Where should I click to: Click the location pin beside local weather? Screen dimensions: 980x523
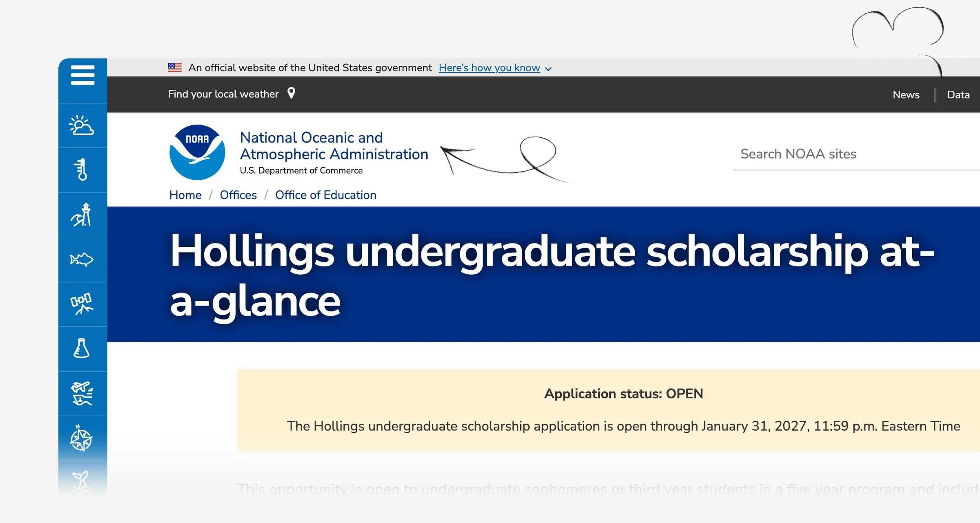[x=291, y=94]
